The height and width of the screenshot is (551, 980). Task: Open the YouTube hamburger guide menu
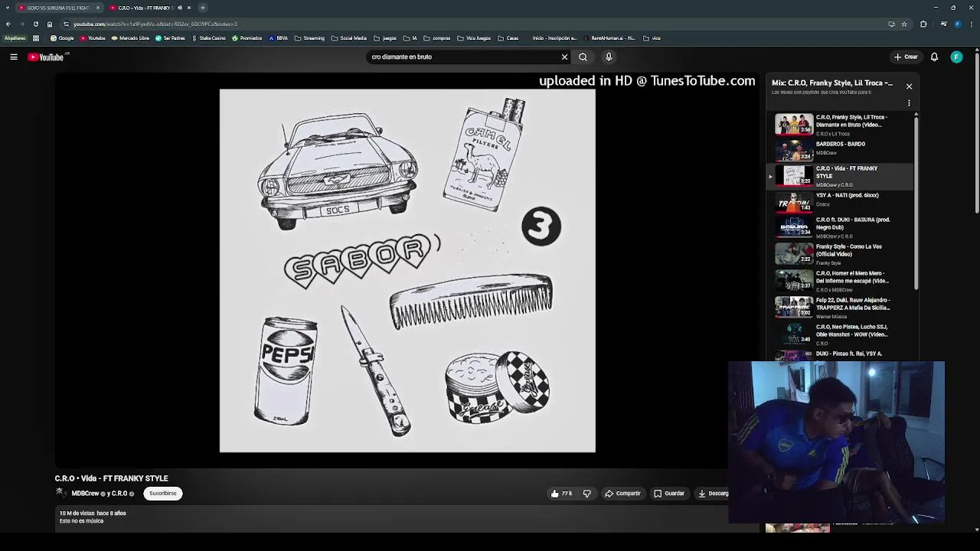tap(14, 57)
